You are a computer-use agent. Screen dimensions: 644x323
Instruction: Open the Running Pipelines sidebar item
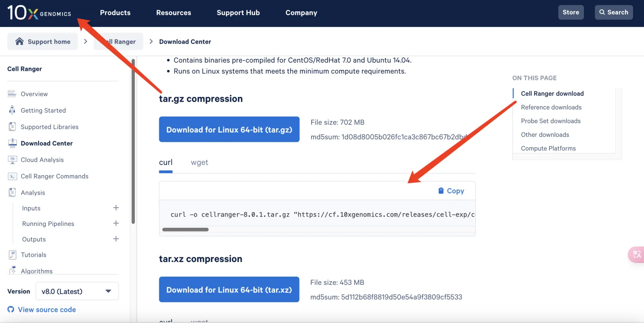48,223
